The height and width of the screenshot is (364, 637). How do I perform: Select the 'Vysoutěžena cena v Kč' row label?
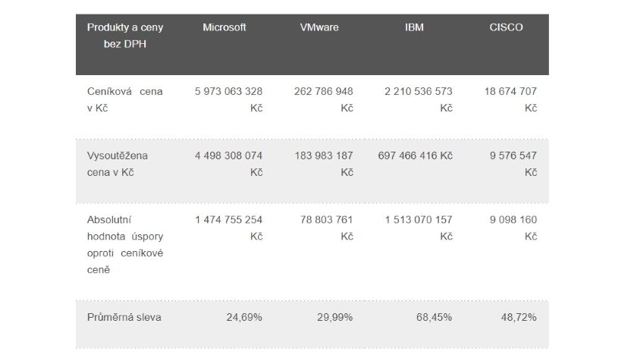118,164
